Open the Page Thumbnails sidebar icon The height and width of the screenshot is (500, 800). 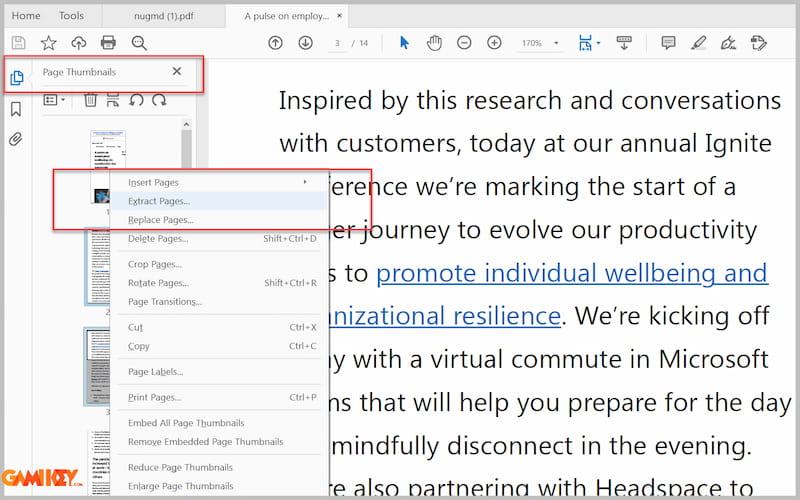[x=16, y=78]
